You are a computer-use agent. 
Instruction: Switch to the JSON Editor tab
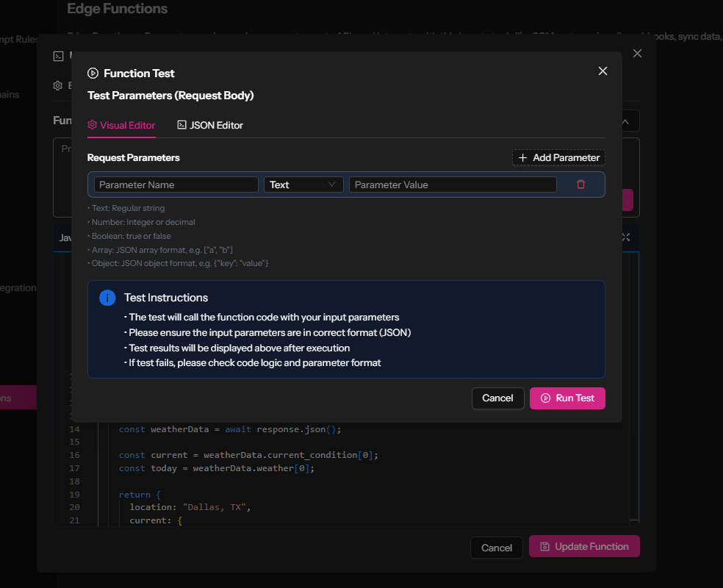(x=210, y=125)
